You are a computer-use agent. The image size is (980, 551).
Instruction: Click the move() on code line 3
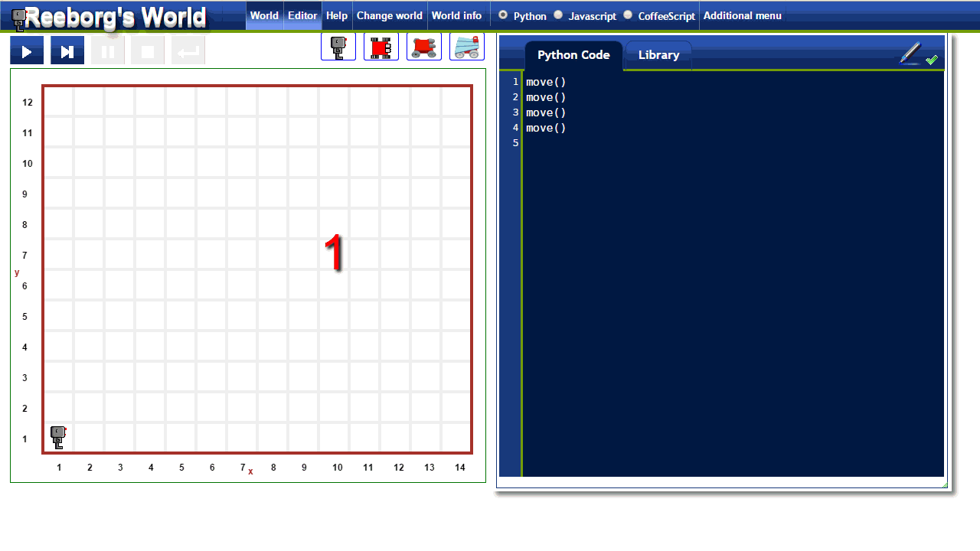(x=546, y=112)
